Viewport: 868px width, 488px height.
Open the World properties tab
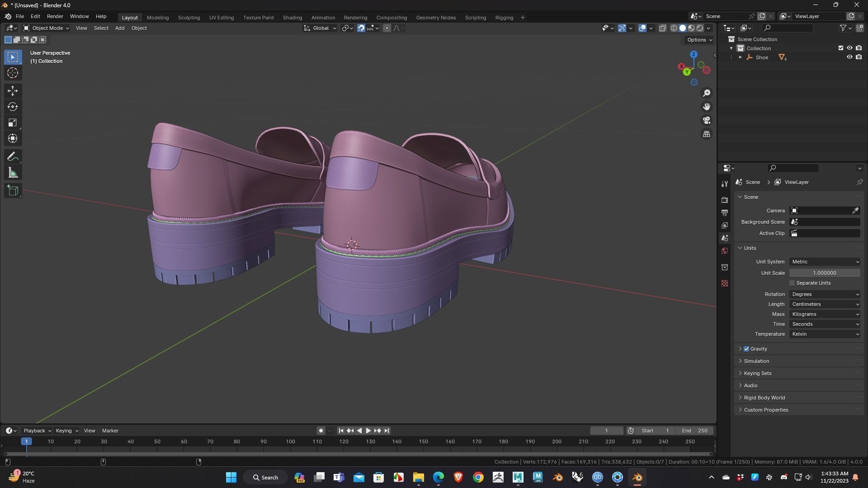coord(725,251)
